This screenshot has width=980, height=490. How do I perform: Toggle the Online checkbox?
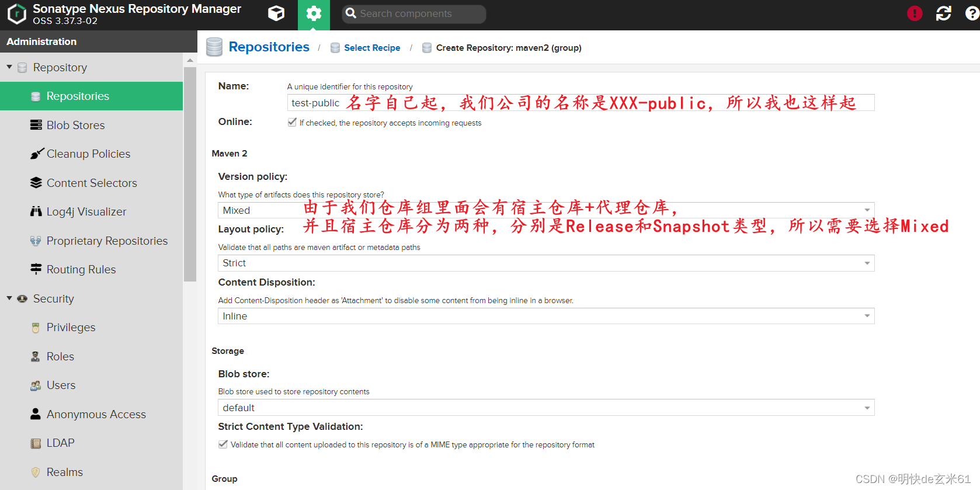point(292,122)
